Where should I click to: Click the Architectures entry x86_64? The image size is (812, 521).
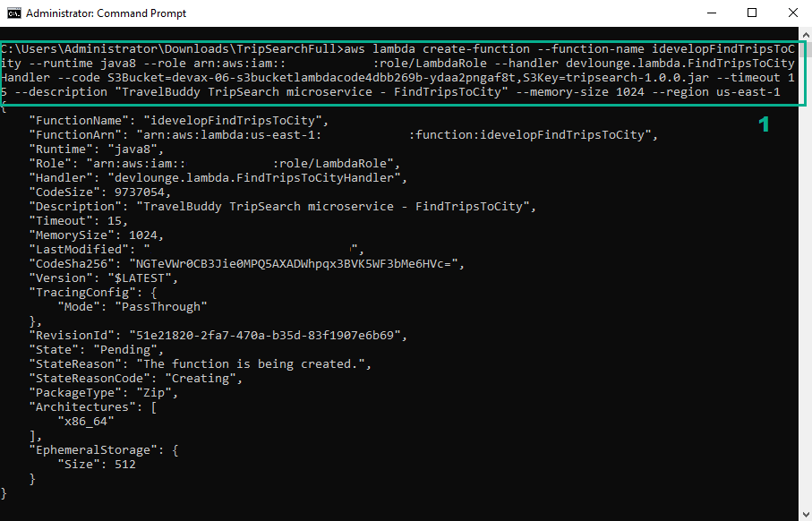coord(86,421)
